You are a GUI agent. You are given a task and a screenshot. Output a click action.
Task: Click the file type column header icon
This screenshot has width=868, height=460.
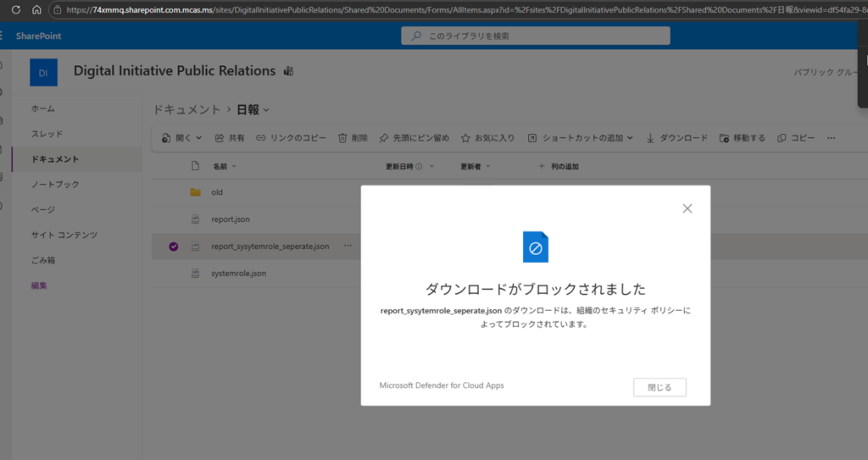195,166
